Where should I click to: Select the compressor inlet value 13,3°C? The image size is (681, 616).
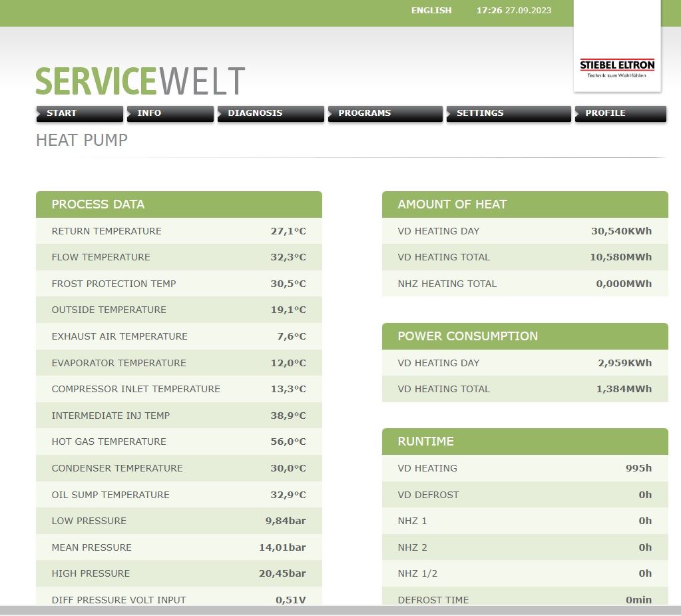[288, 389]
